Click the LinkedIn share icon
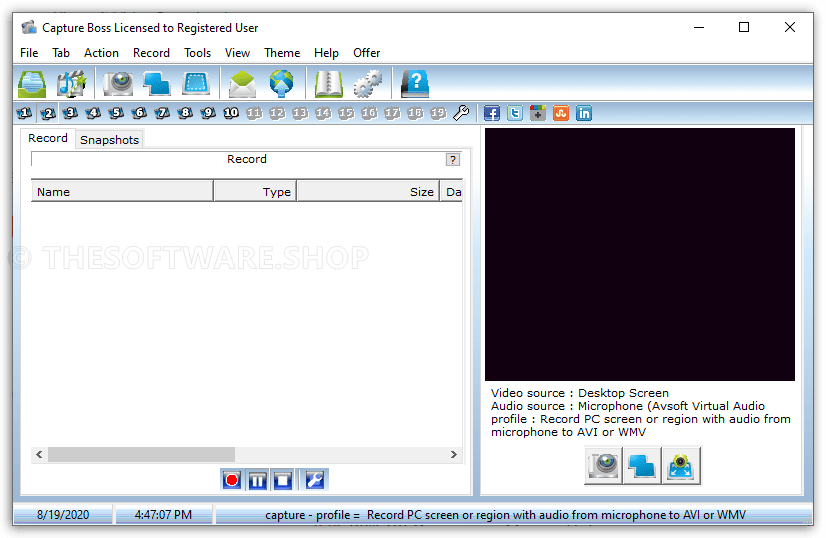The height and width of the screenshot is (538, 826). 584,113
